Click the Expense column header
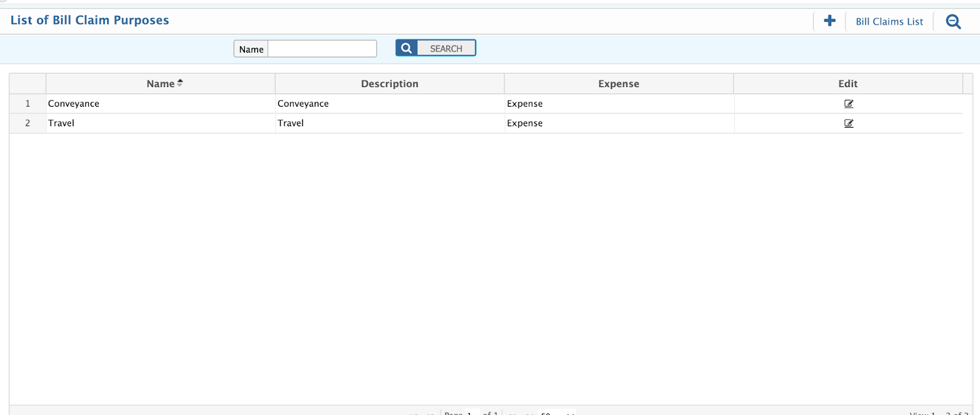This screenshot has width=980, height=415. click(619, 84)
